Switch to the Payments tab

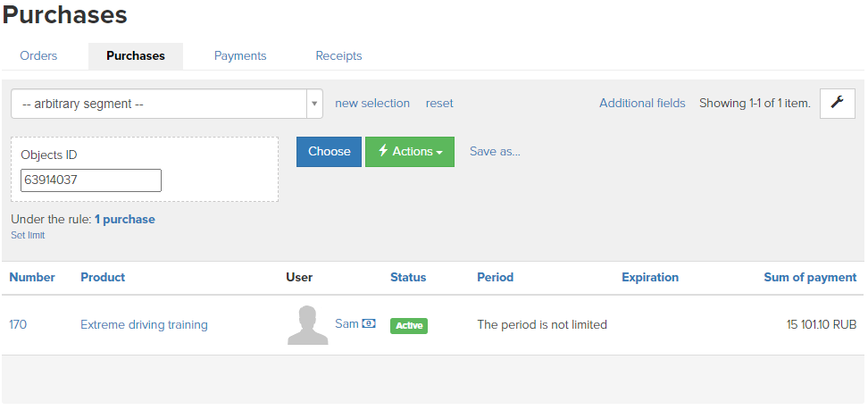coord(240,56)
